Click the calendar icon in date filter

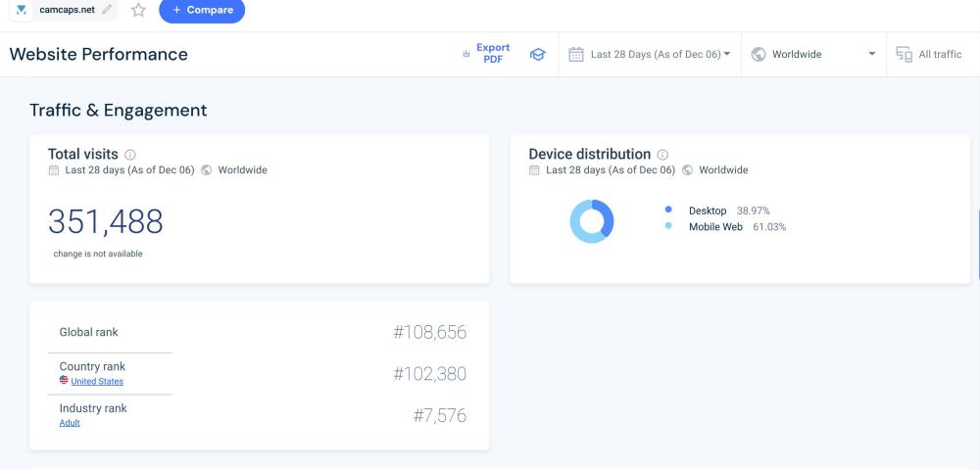coord(576,55)
